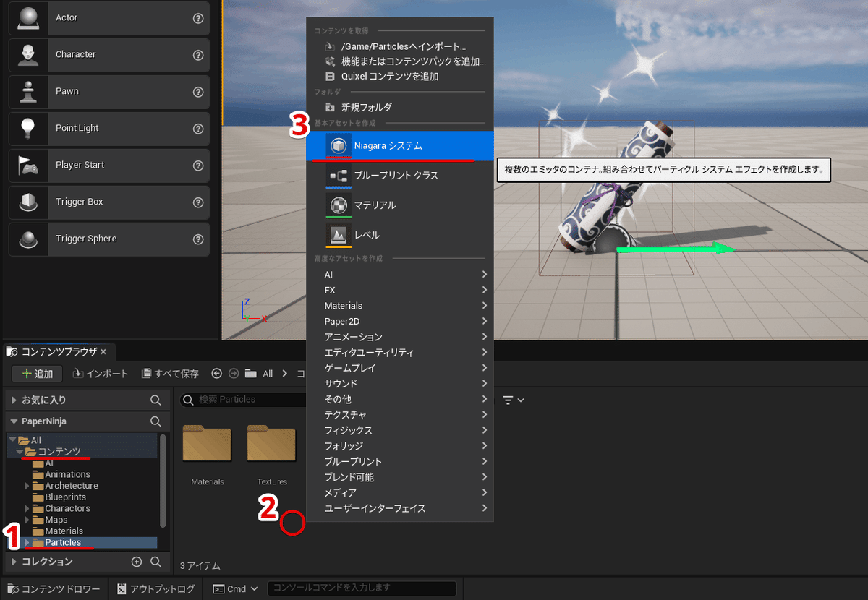Click the Actor class icon
The height and width of the screenshot is (600, 868).
27,17
